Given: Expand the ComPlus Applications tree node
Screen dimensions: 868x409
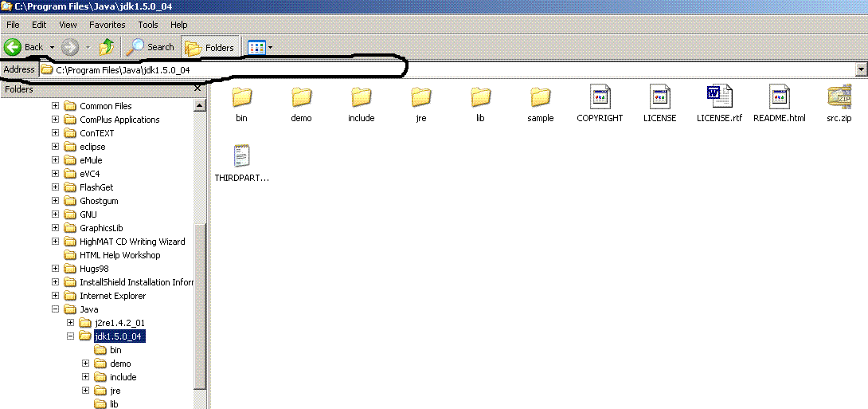Looking at the screenshot, I should click(56, 120).
